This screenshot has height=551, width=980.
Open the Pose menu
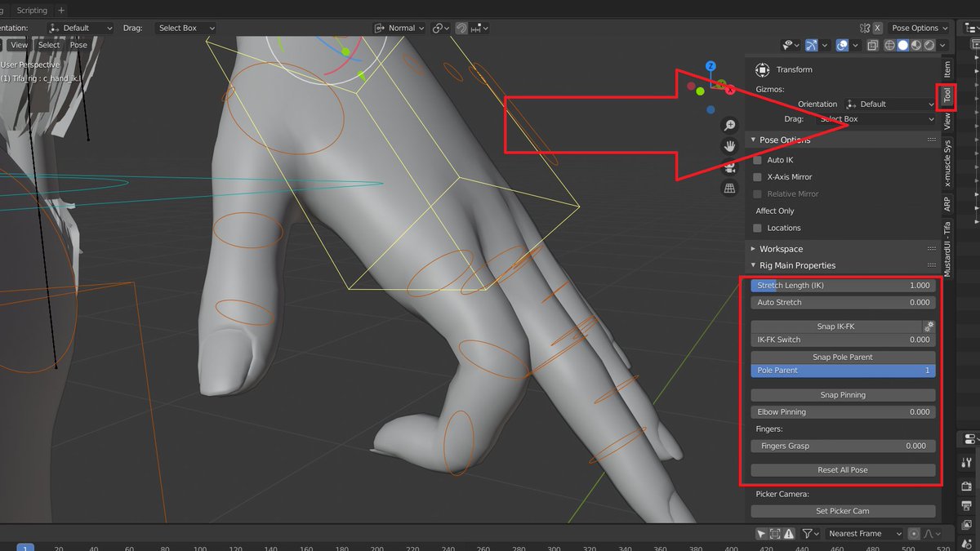tap(78, 45)
